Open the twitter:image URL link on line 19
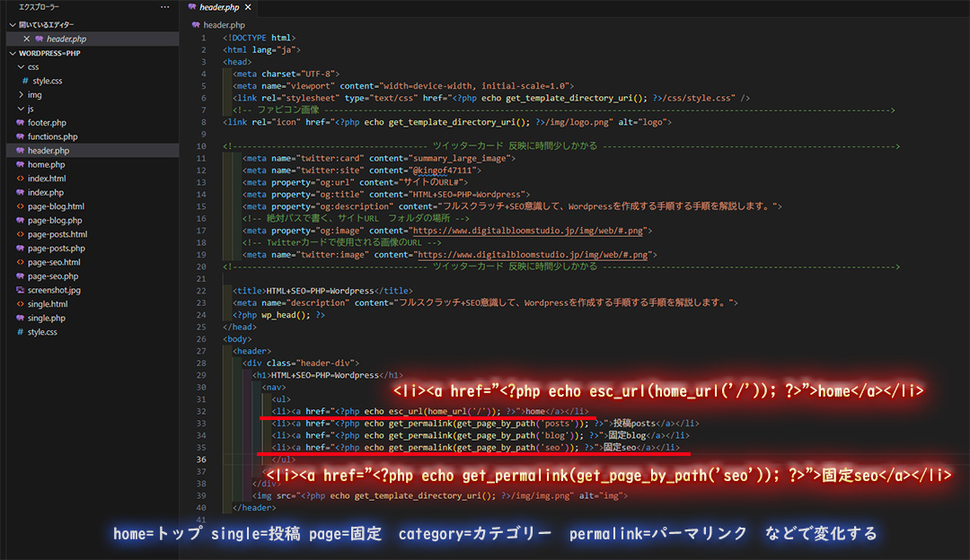 (x=533, y=255)
